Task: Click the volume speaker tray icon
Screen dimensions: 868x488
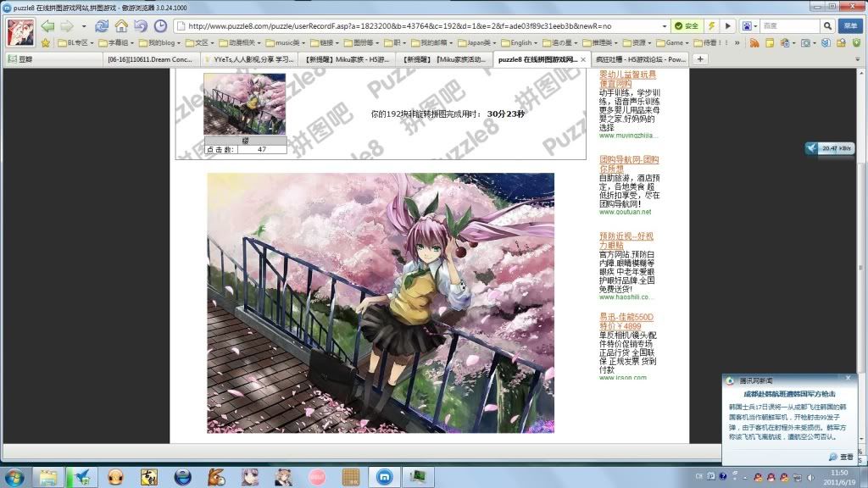Action: point(811,477)
